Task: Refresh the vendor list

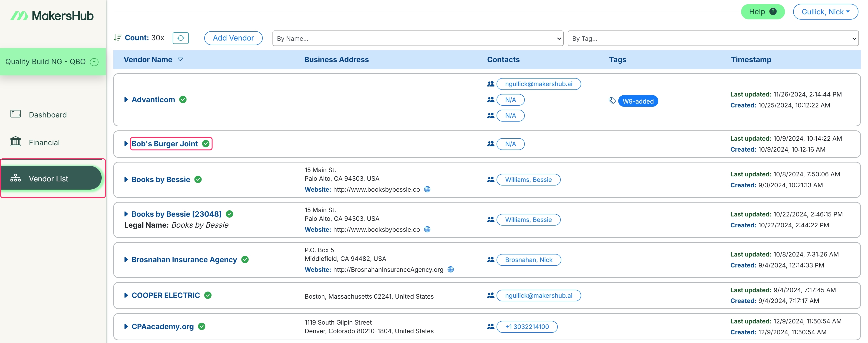Action: (x=181, y=38)
